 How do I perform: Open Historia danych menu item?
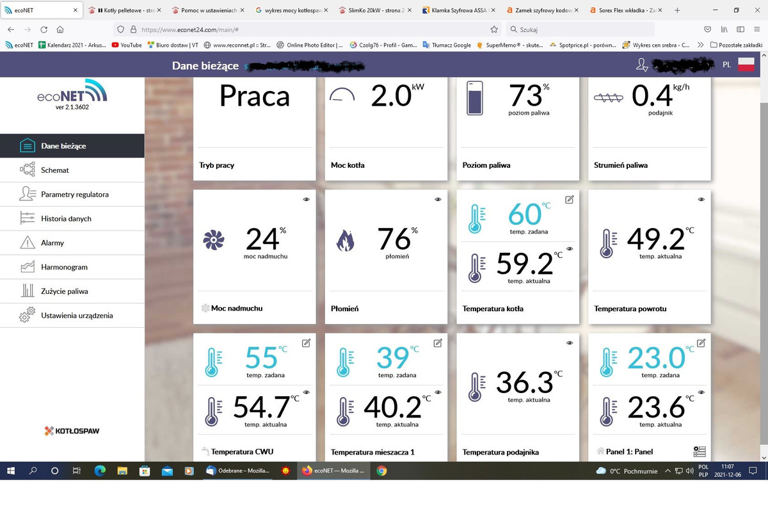[66, 219]
